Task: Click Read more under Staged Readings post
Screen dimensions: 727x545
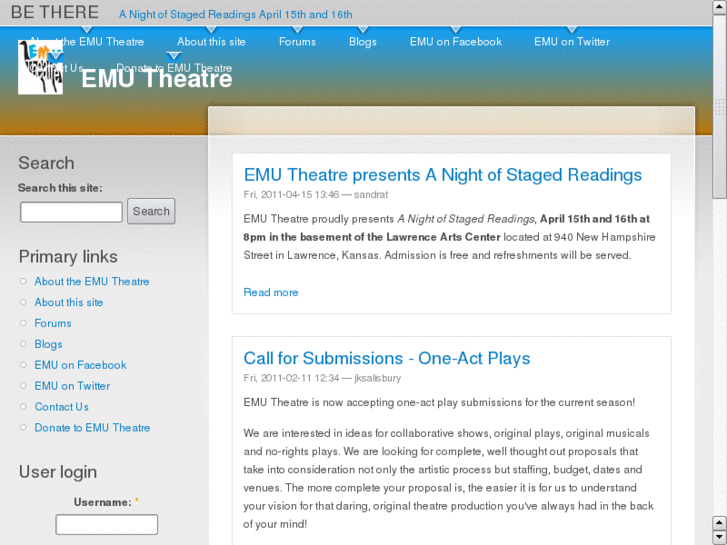Action: pyautogui.click(x=271, y=292)
